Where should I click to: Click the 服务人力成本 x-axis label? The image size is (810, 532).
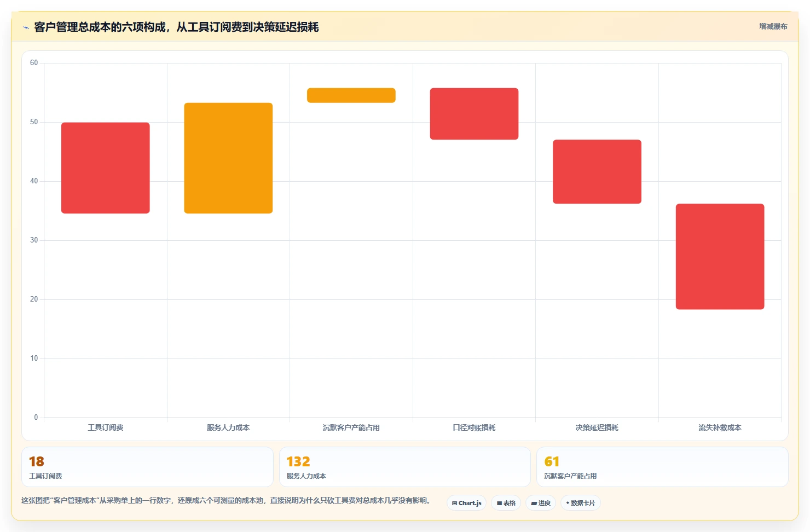228,427
